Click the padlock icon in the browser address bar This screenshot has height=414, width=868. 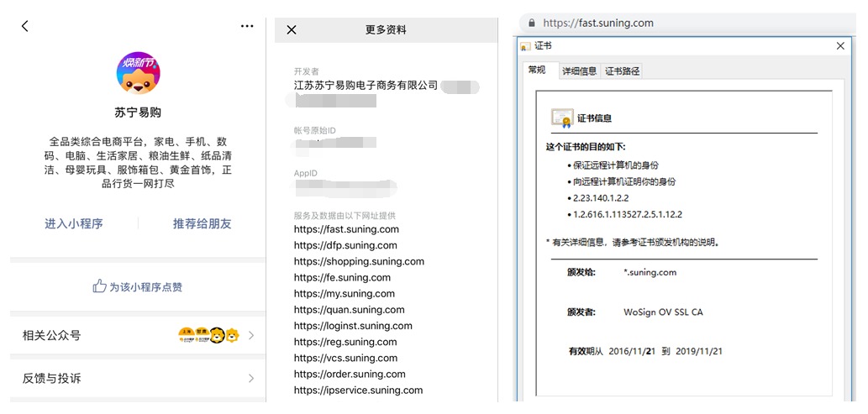pyautogui.click(x=532, y=24)
